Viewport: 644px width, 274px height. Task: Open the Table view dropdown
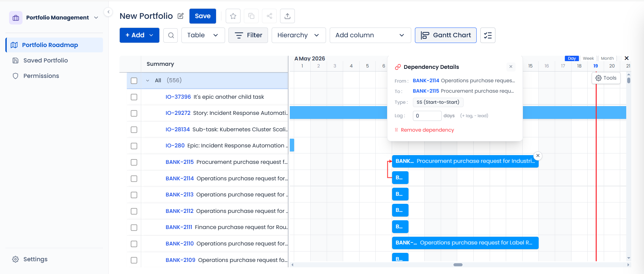(203, 35)
